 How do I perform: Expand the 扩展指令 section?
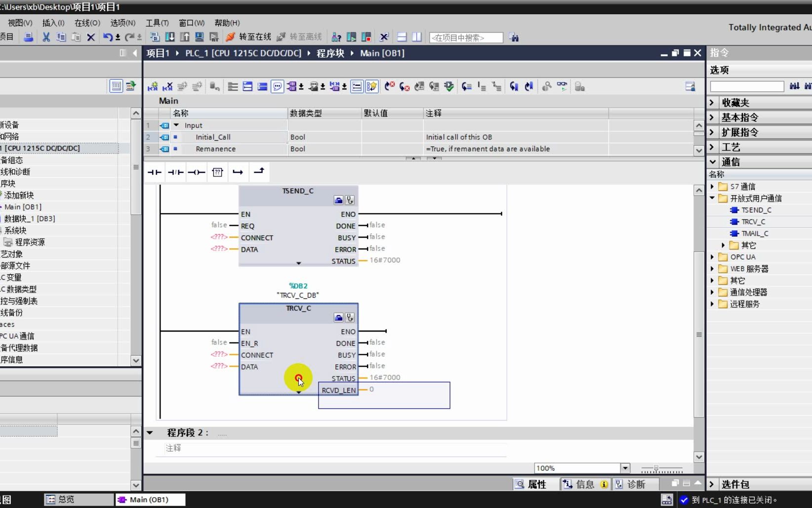(x=712, y=132)
